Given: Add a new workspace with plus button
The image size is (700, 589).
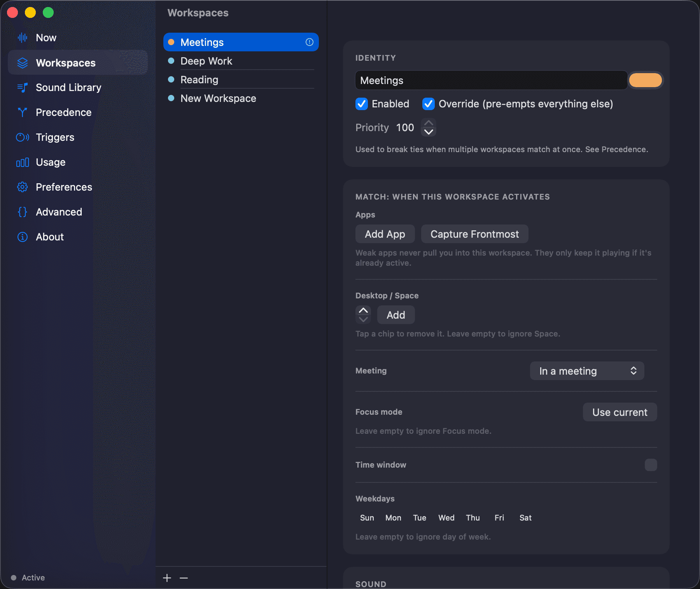Looking at the screenshot, I should [167, 578].
